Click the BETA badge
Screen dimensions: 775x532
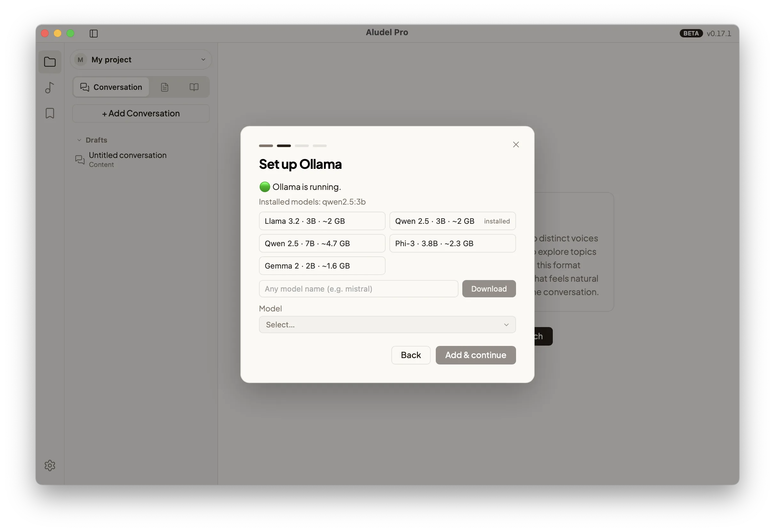pyautogui.click(x=691, y=33)
